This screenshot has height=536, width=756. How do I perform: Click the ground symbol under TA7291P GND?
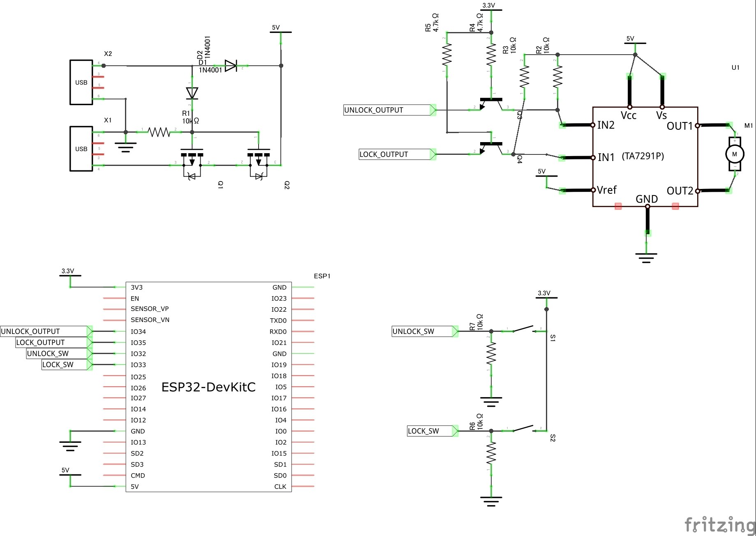point(646,258)
